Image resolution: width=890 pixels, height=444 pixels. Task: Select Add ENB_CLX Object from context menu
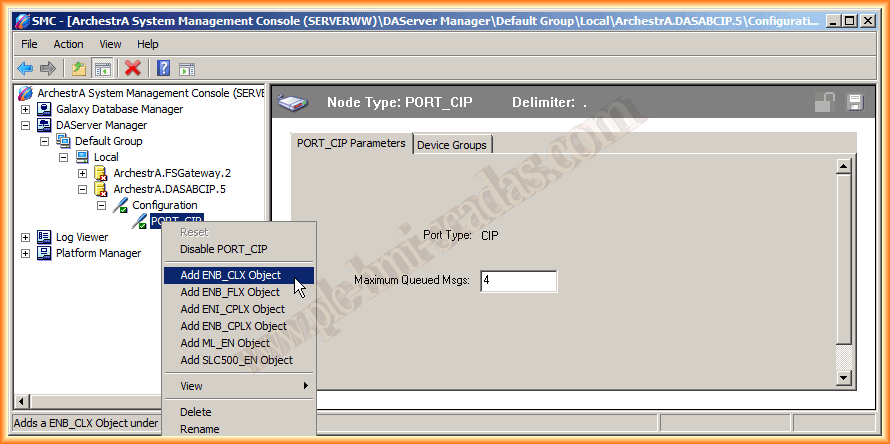(230, 275)
